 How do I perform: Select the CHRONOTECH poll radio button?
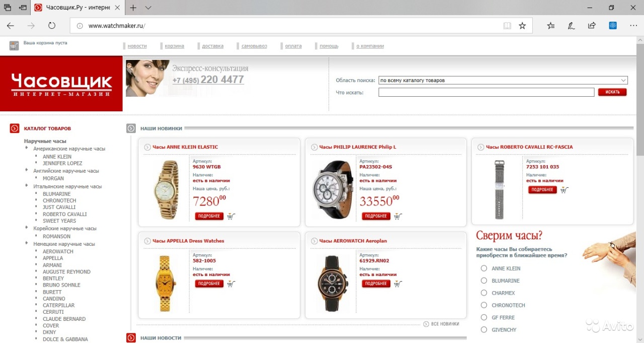[484, 305]
